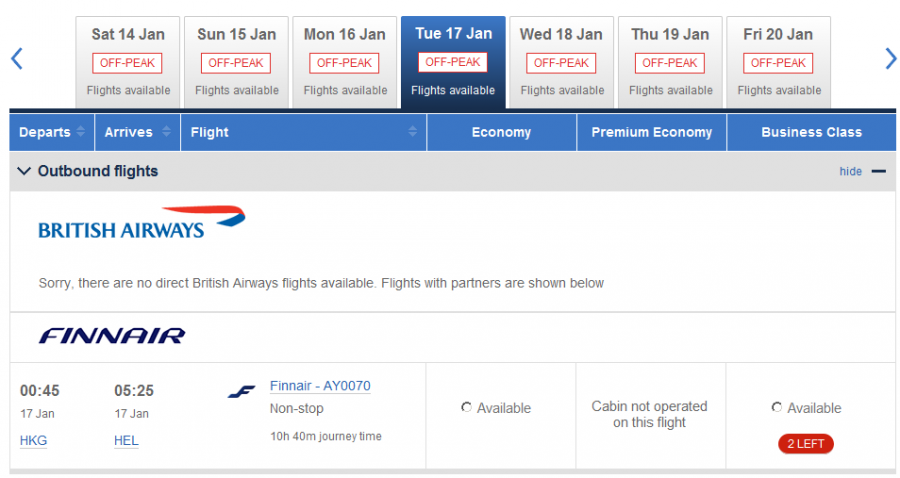
Task: Switch to the Fri 20 Jan tab
Action: (778, 62)
